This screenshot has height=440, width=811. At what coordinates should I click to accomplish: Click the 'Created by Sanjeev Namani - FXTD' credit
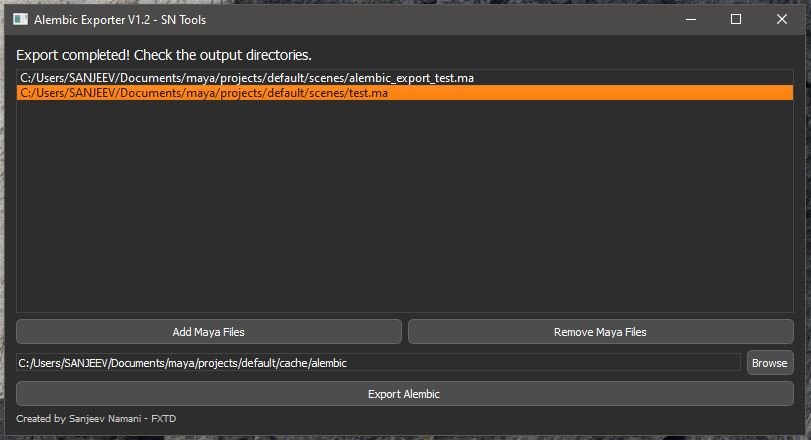click(96, 419)
